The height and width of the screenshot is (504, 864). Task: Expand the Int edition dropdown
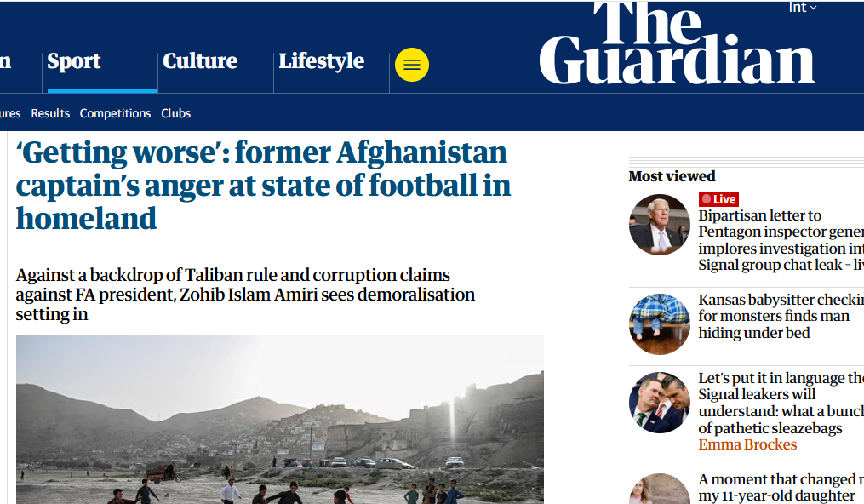click(803, 8)
